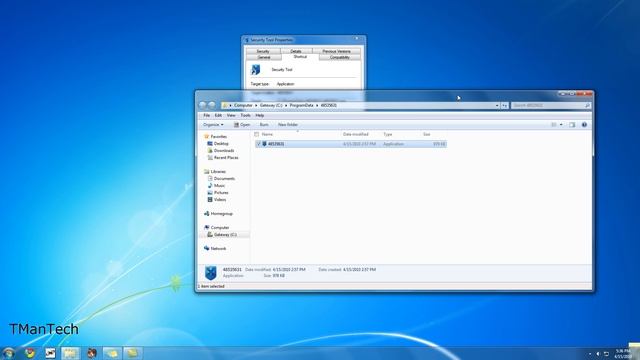
Task: Open Music library in navigation pane
Action: coord(216,185)
